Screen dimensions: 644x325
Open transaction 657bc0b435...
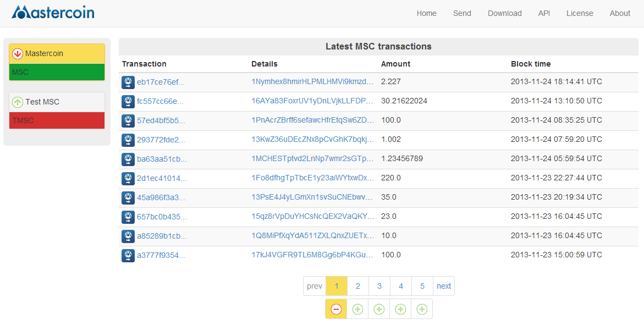coord(162,217)
